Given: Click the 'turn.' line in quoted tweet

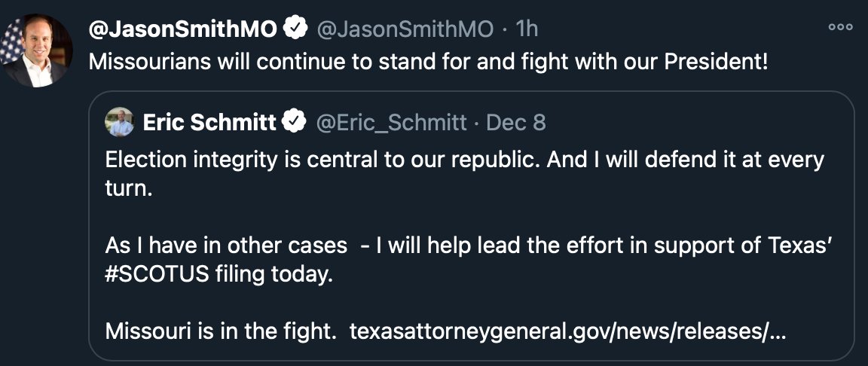Looking at the screenshot, I should coord(128,189).
